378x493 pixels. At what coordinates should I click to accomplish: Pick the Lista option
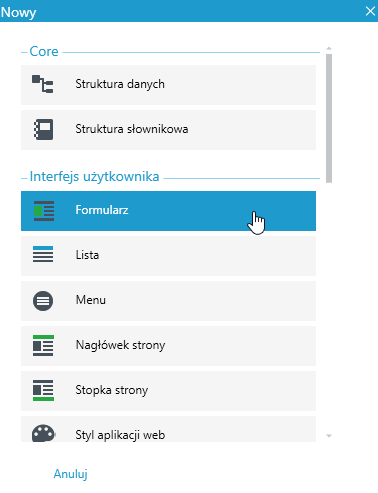point(168,256)
